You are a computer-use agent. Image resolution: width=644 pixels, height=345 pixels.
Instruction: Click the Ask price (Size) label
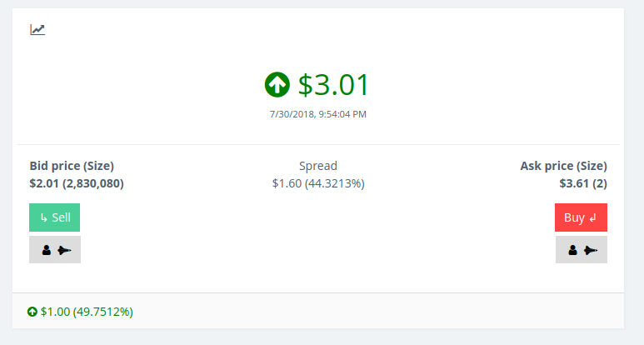tap(563, 166)
